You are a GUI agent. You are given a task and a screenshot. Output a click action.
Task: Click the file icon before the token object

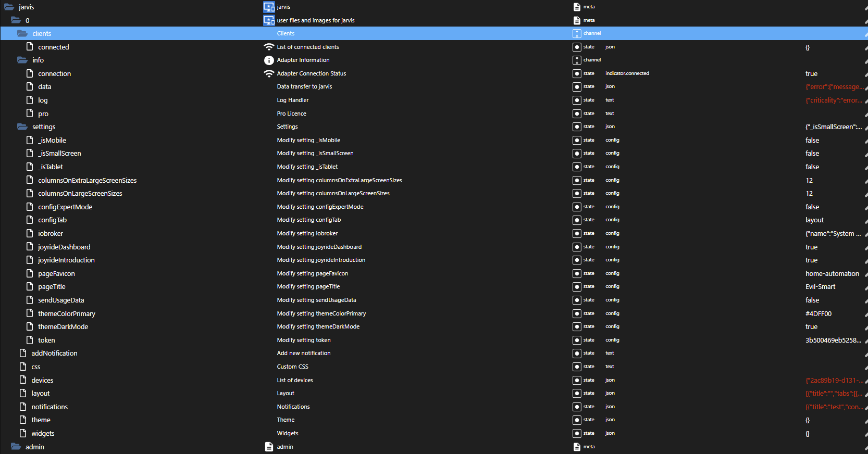click(30, 340)
